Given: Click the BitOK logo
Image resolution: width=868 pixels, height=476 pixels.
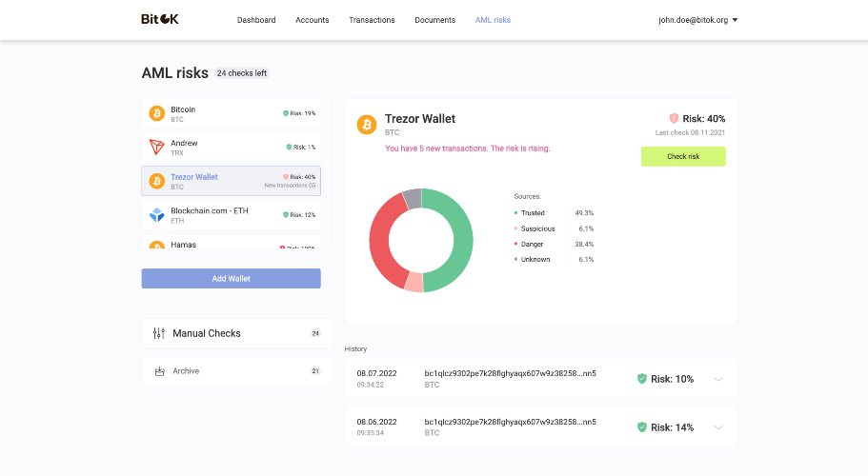Looking at the screenshot, I should pyautogui.click(x=159, y=19).
